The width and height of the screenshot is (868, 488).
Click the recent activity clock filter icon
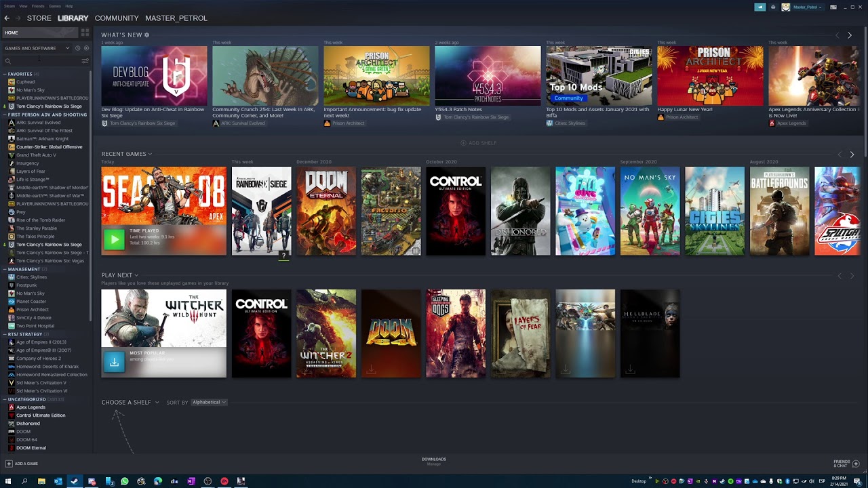77,48
